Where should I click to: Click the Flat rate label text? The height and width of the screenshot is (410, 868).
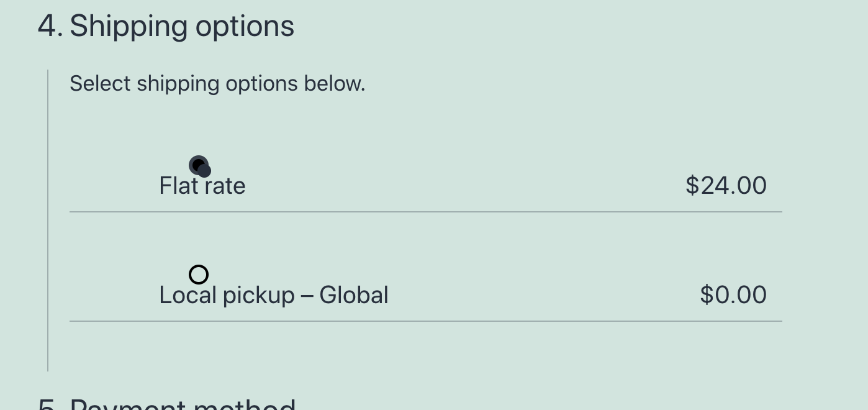coord(202,185)
